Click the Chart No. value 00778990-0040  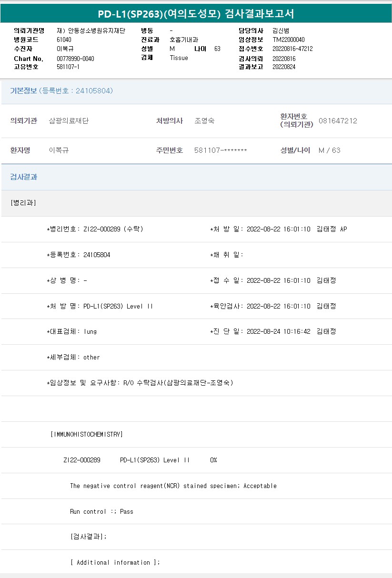[x=75, y=59]
